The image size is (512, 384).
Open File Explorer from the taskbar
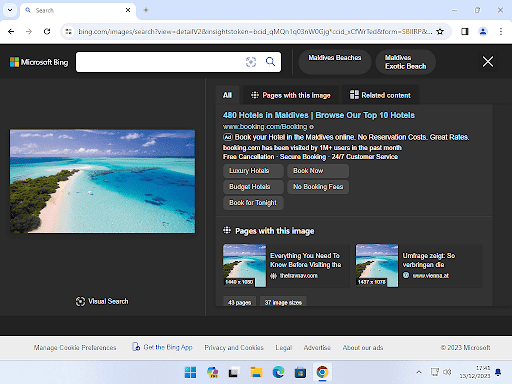pos(256,372)
